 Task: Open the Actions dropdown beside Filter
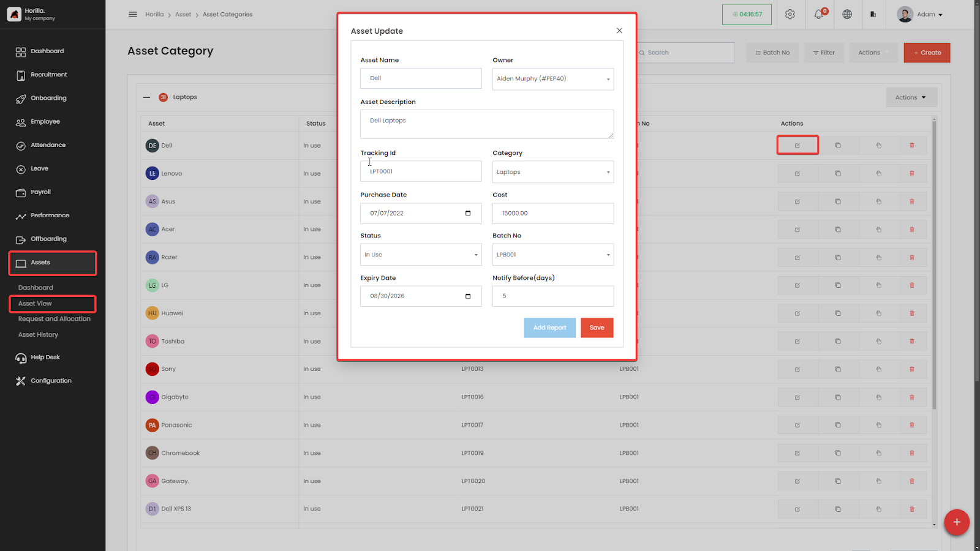pos(873,53)
